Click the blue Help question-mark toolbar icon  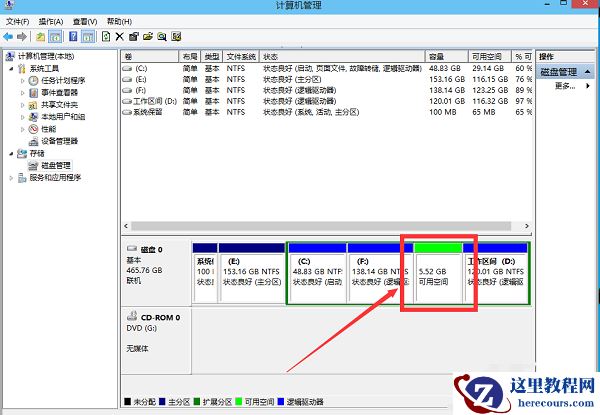(x=73, y=37)
